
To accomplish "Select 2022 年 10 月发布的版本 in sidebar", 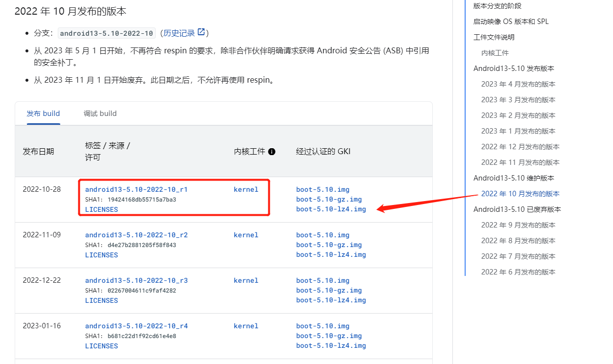I will click(520, 194).
